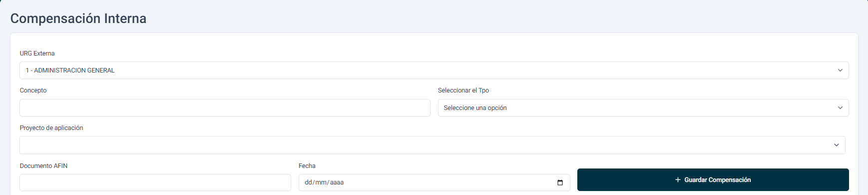Screen dimensions: 868x195
Task: Click the Seleccionar el Tpo label
Action: point(463,90)
